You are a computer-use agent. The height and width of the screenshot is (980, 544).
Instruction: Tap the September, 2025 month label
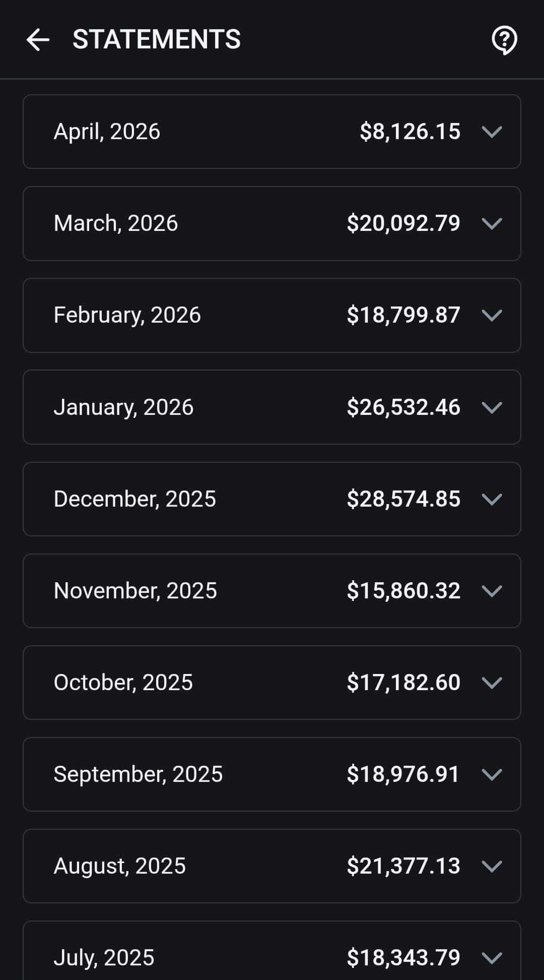coord(138,774)
